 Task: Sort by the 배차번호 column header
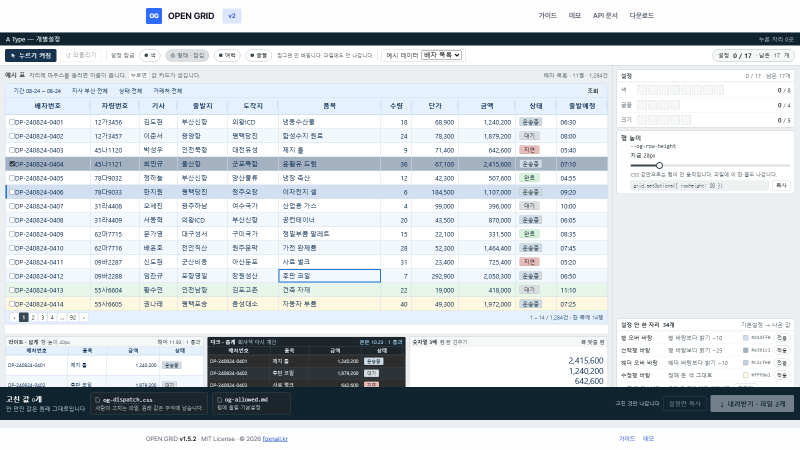point(47,106)
